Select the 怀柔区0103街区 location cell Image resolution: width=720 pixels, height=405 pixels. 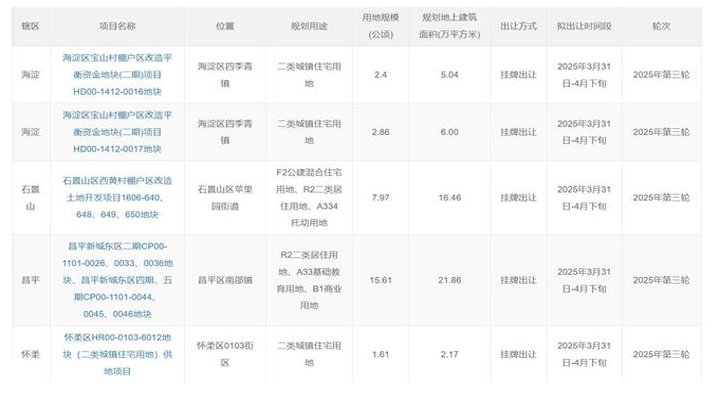coord(224,354)
